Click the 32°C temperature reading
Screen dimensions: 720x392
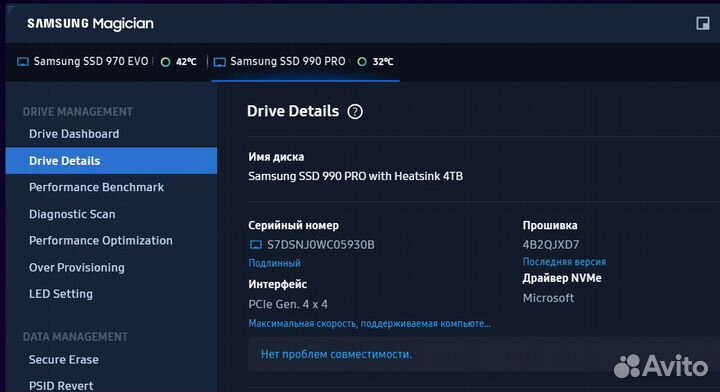point(382,62)
